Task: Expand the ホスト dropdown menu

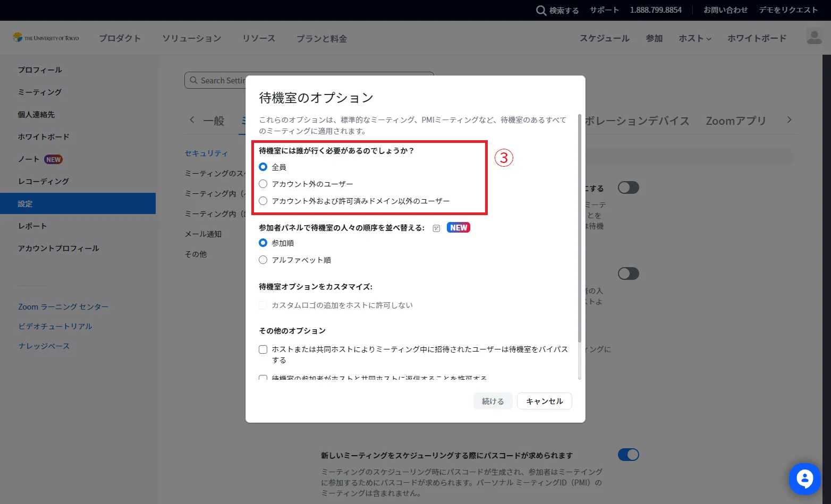Action: (694, 38)
